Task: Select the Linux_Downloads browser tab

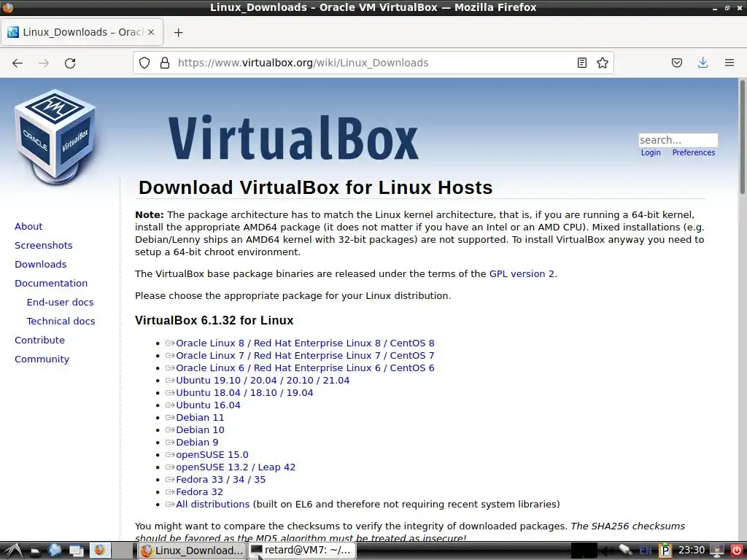Action: (82, 32)
